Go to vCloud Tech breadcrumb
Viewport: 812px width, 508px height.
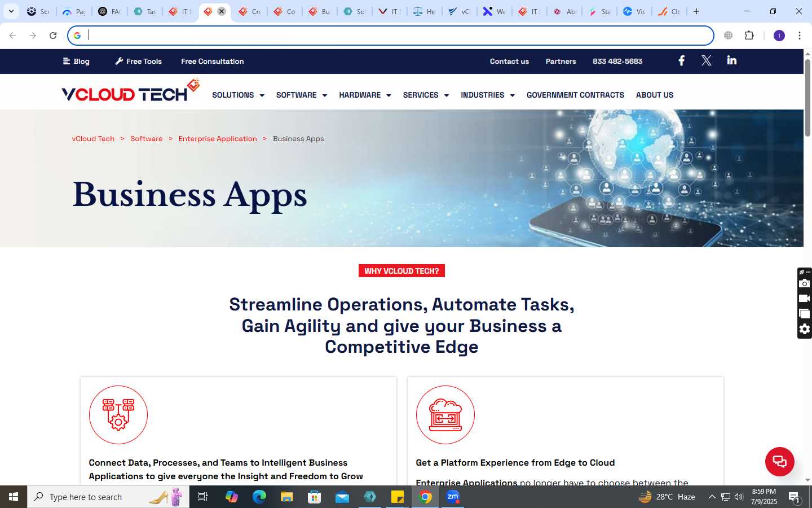click(93, 138)
